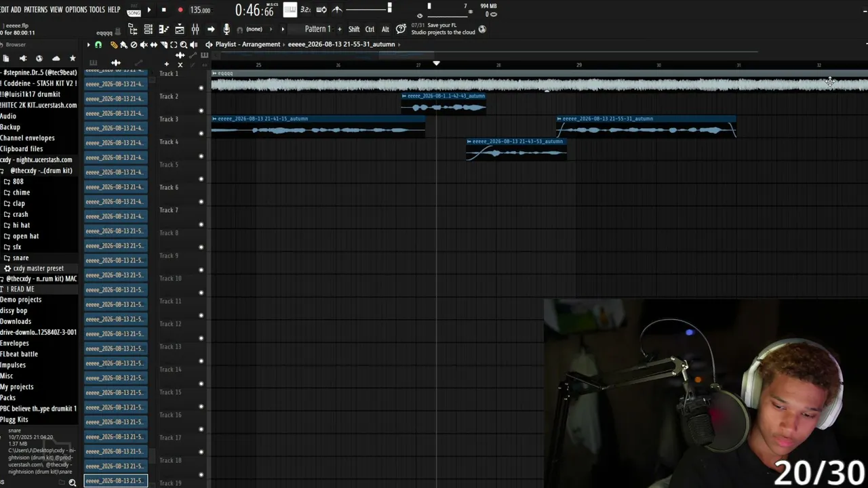868x488 pixels.
Task: Open the Mixer icon
Action: point(195,29)
